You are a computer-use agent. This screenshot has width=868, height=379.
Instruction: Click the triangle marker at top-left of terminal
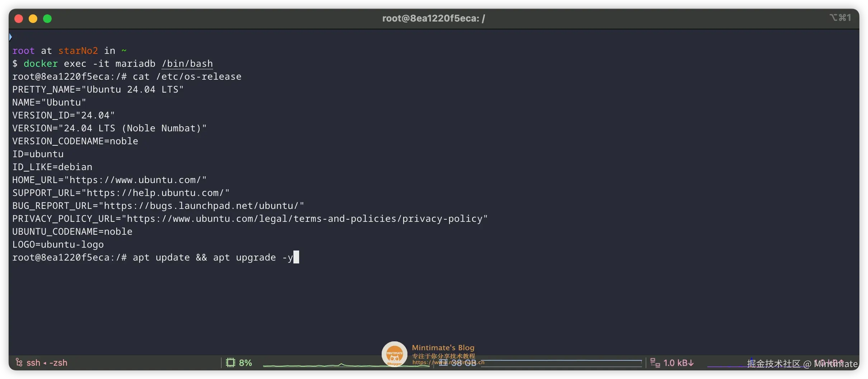pos(11,36)
